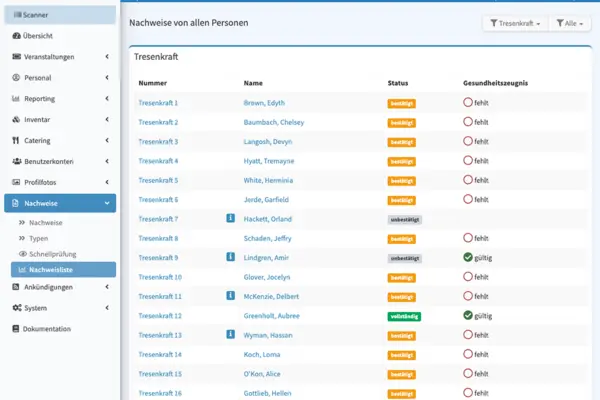Screen dimensions: 600x400
Task: Click the Scanner barcode icon
Action: click(x=17, y=15)
